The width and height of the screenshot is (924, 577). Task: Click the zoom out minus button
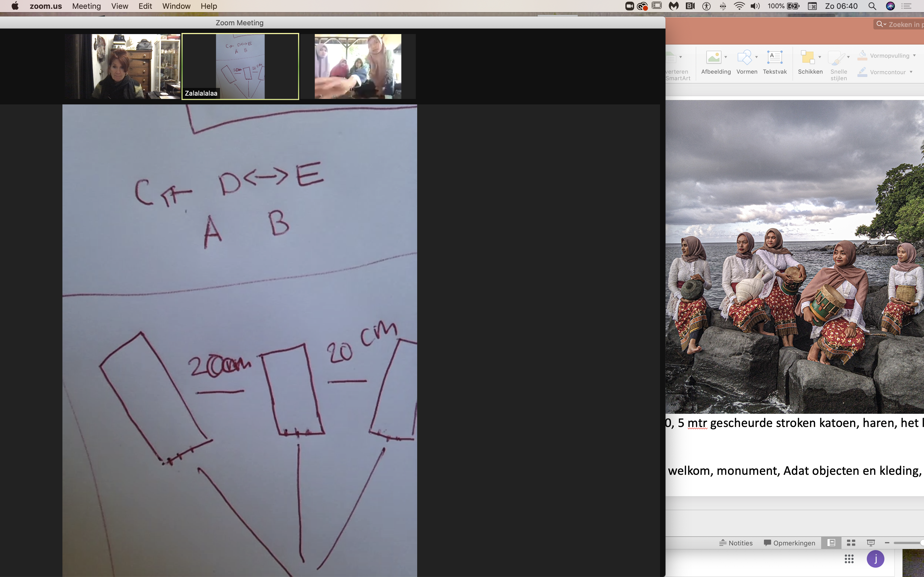887,543
